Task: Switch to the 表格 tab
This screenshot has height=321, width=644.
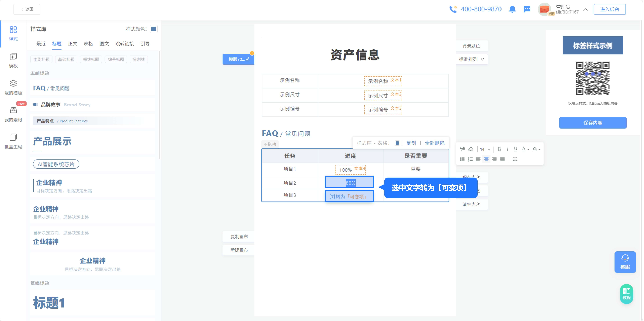Action: pyautogui.click(x=88, y=44)
